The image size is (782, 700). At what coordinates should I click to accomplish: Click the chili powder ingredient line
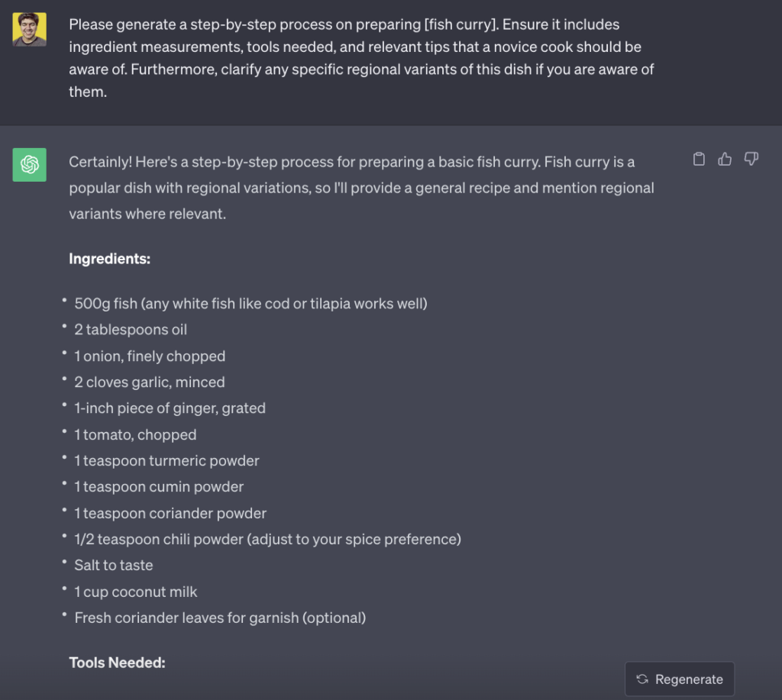(267, 540)
